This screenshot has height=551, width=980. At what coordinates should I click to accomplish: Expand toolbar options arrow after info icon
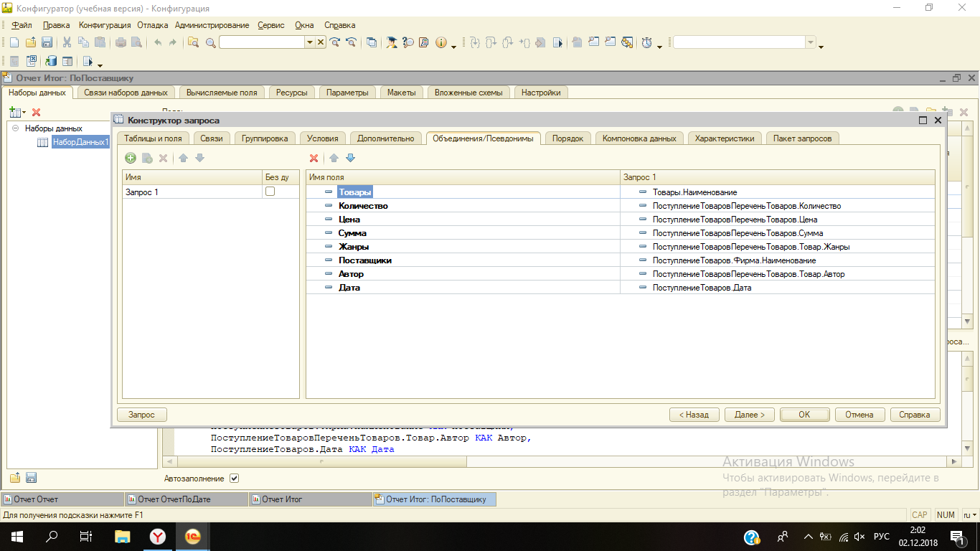(x=454, y=46)
